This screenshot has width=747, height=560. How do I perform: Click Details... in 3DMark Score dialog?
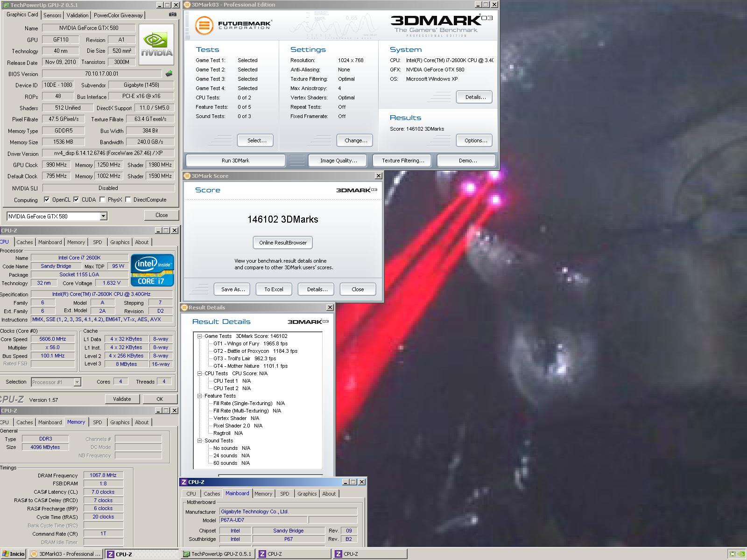coord(317,289)
